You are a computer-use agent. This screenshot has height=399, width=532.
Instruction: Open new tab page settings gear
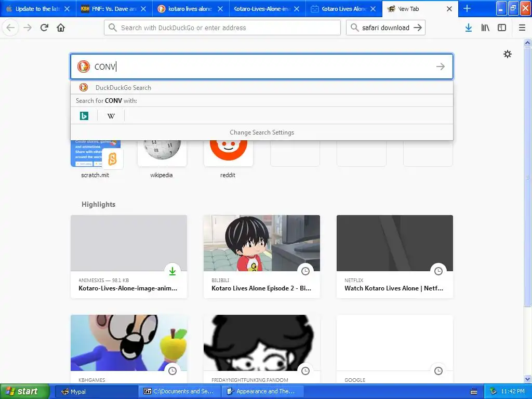[x=507, y=54]
